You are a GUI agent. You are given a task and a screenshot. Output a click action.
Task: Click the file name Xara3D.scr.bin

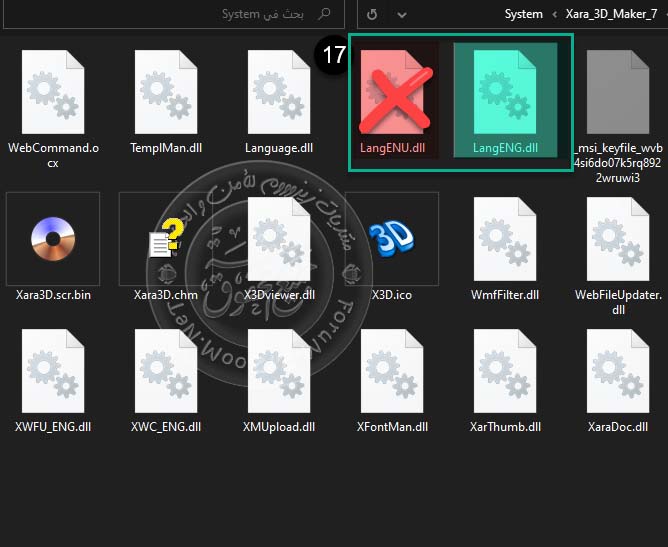53,295
